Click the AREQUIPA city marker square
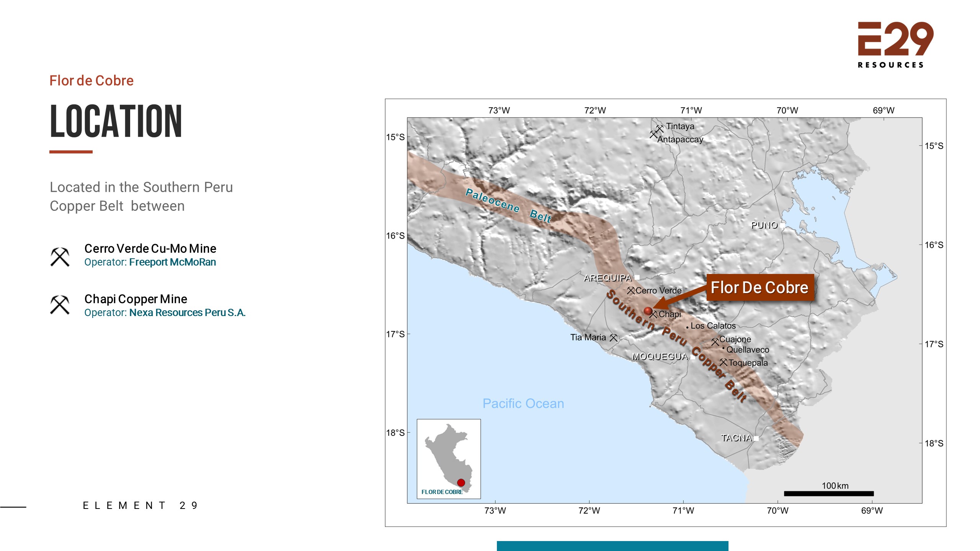Image resolution: width=980 pixels, height=551 pixels. tap(637, 277)
